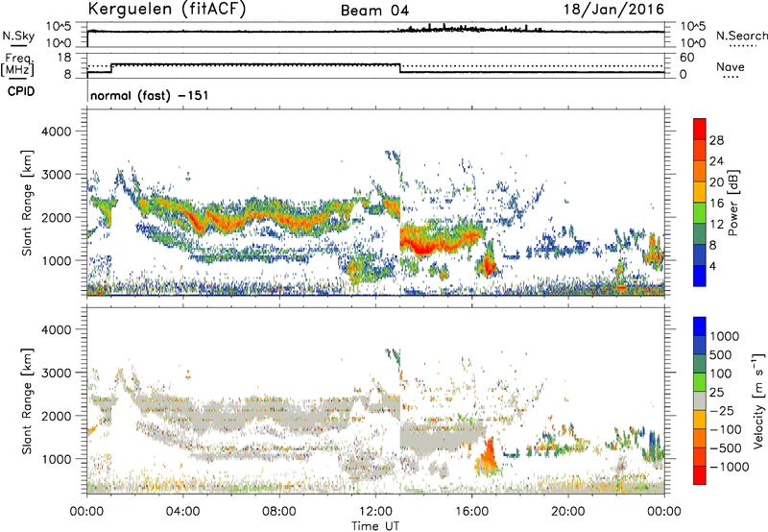768x532 pixels.
Task: Click the '100' tick on velocity colorbar
Action: pyautogui.click(x=721, y=374)
